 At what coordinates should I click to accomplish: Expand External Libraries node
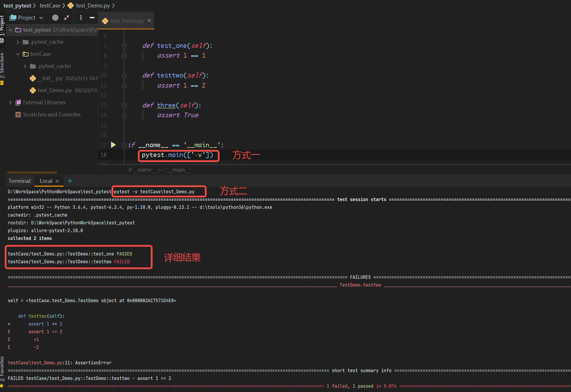pyautogui.click(x=10, y=103)
